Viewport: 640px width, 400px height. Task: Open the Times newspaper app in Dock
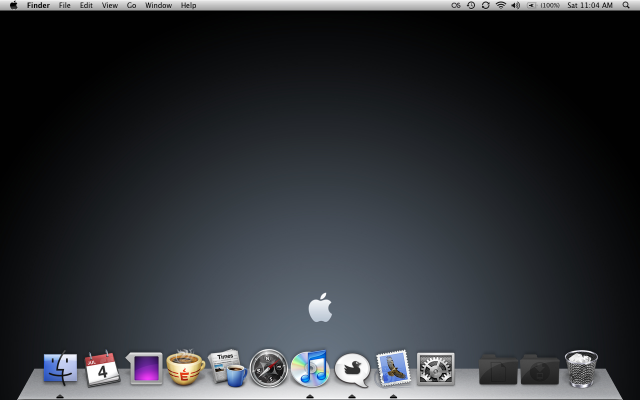pos(227,367)
